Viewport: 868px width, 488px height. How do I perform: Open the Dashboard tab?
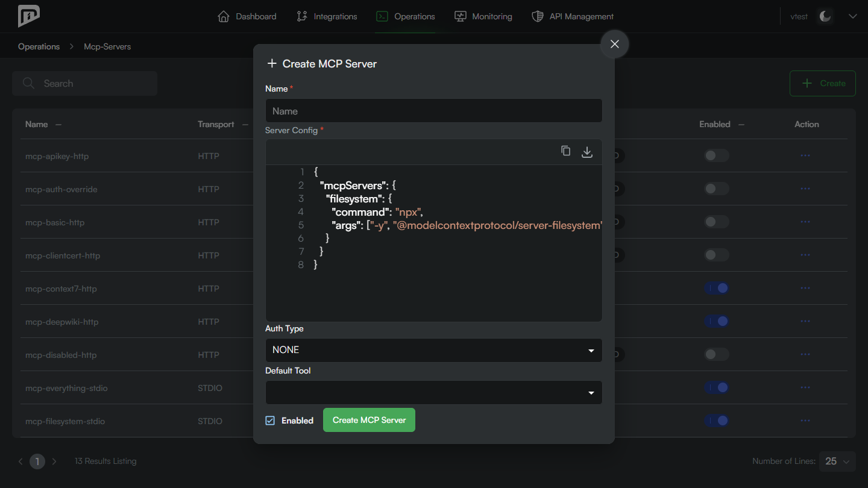(x=247, y=16)
